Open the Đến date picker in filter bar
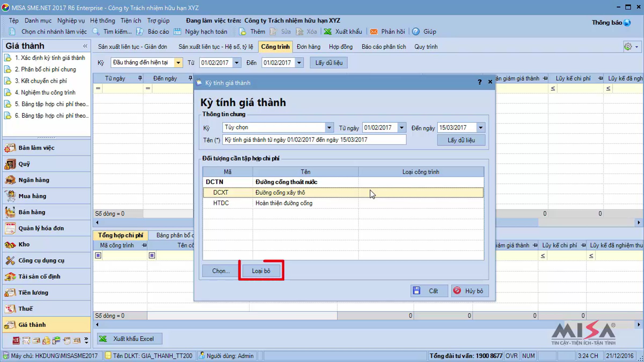Viewport: 644px width, 362px height. point(299,63)
